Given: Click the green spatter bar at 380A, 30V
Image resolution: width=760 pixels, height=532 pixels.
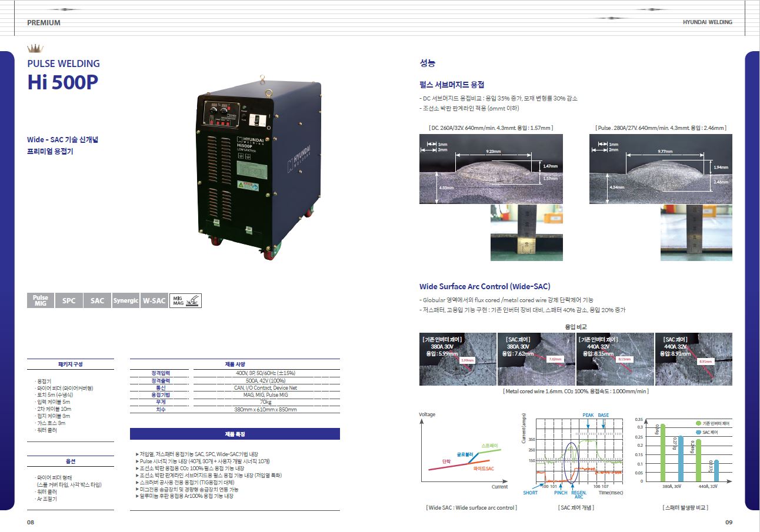Looking at the screenshot, I should pos(662,453).
